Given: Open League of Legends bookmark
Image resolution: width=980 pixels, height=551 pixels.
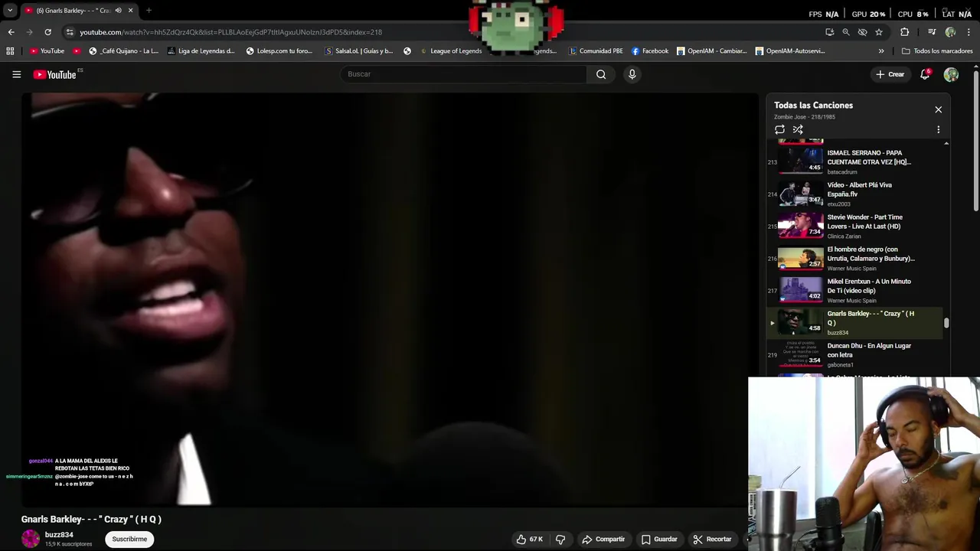Looking at the screenshot, I should pos(450,51).
